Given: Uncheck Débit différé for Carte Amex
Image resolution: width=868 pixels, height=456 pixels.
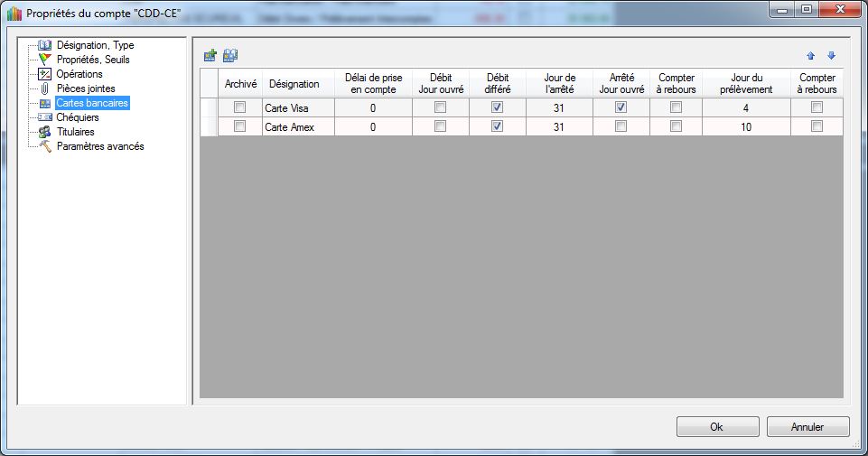Looking at the screenshot, I should point(498,126).
